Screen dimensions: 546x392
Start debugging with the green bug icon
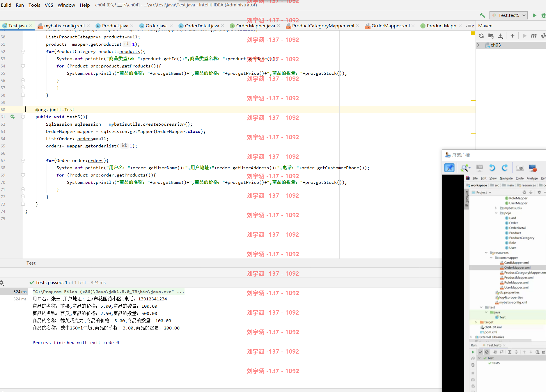pyautogui.click(x=543, y=15)
